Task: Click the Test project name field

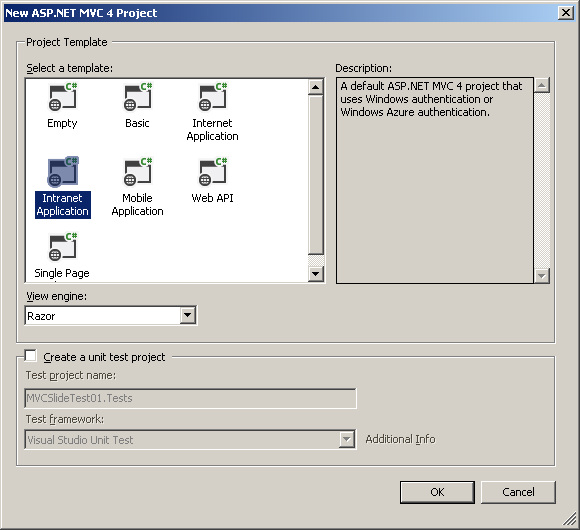Action: click(x=190, y=398)
